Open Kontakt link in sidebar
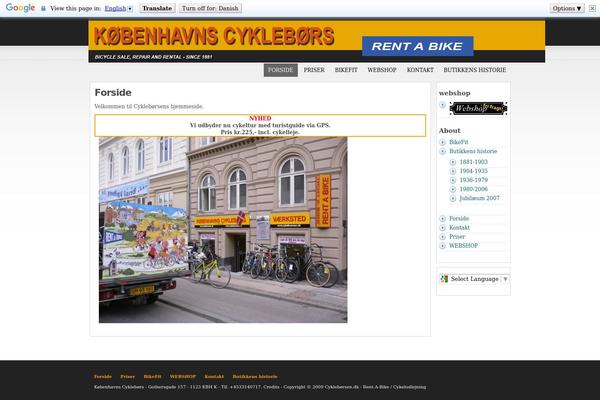This screenshot has width=600, height=400. click(459, 228)
